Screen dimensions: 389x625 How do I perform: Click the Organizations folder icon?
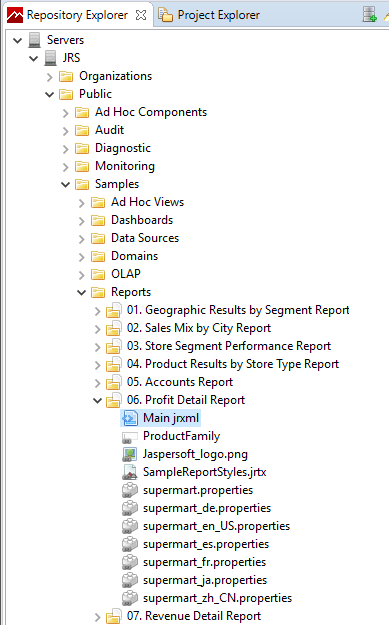coord(66,76)
